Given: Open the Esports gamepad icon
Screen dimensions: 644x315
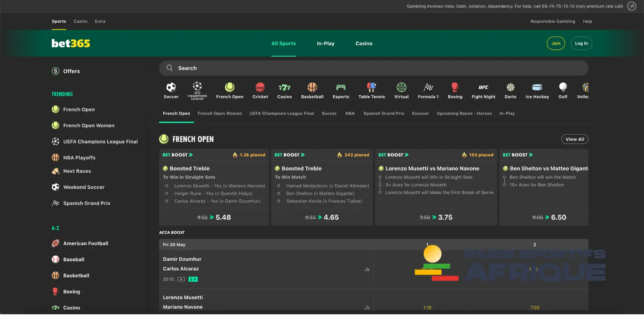Looking at the screenshot, I should (x=341, y=87).
